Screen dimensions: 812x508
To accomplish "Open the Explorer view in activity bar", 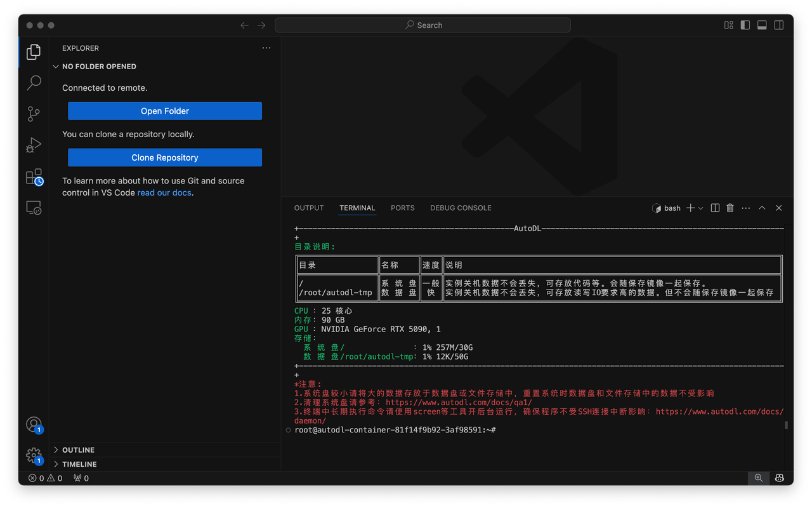I will click(x=34, y=51).
